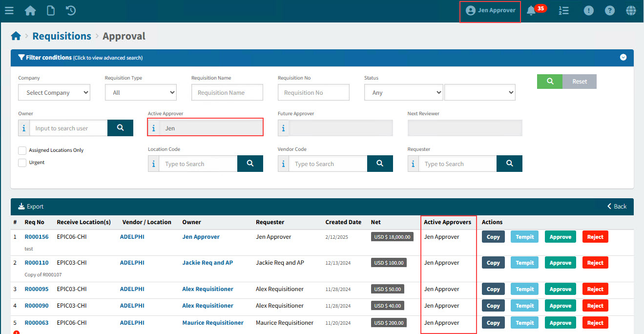
Task: Open the globe language selector
Action: tap(631, 10)
